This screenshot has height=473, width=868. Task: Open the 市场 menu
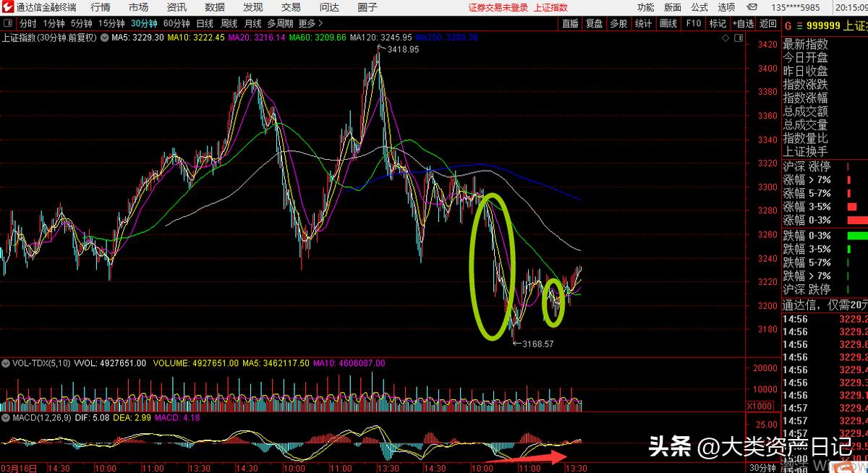[138, 7]
